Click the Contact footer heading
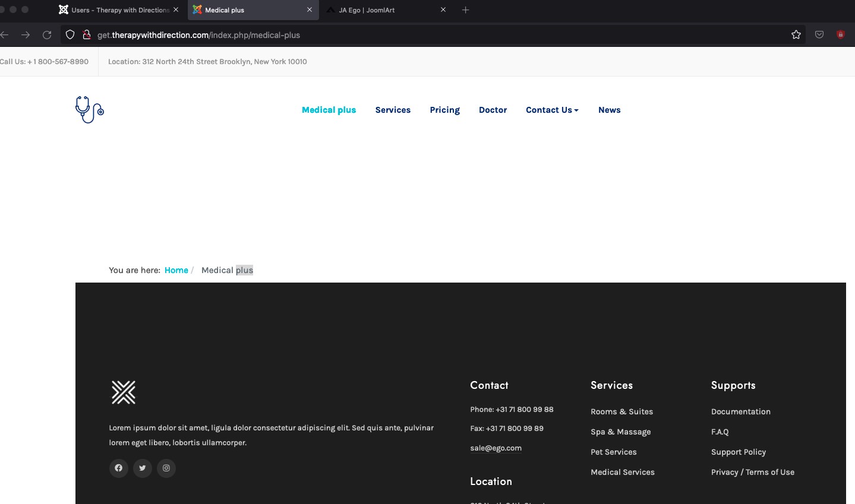The image size is (855, 504). click(x=490, y=385)
